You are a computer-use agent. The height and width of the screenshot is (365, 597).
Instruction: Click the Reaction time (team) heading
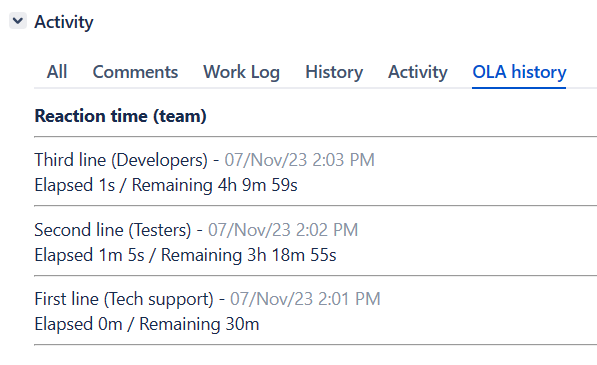pos(120,116)
